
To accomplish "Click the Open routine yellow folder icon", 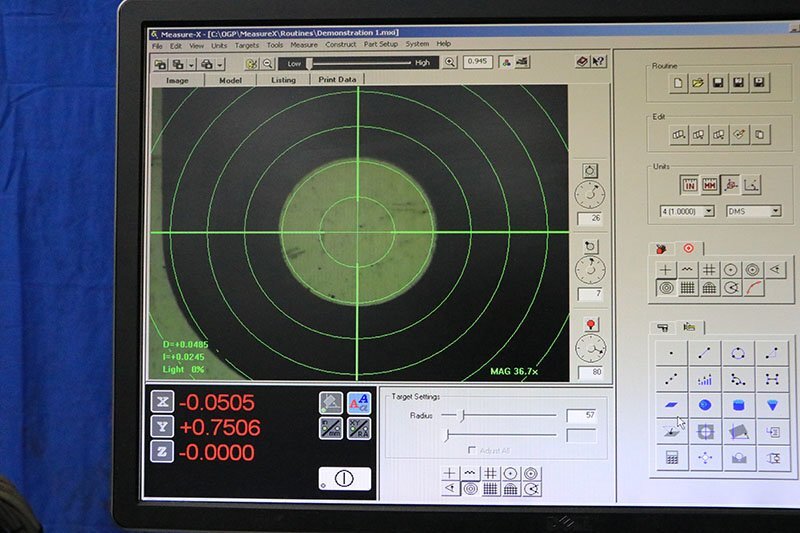I will tap(698, 82).
